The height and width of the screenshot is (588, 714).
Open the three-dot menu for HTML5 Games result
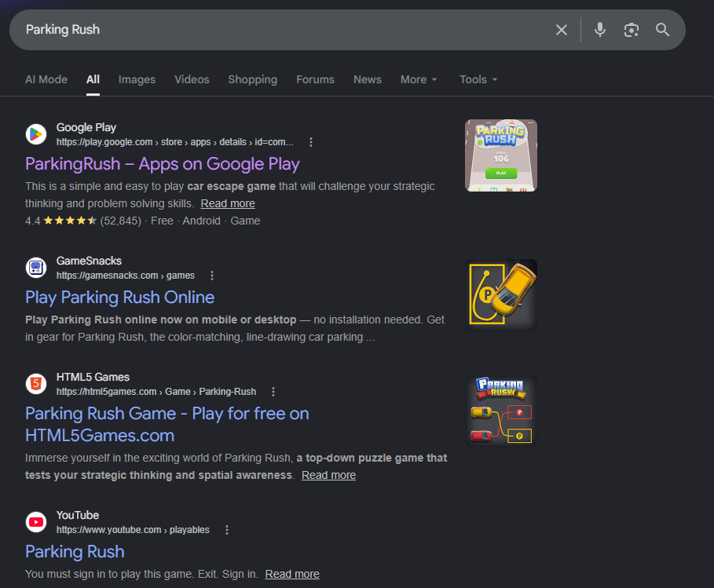[273, 392]
